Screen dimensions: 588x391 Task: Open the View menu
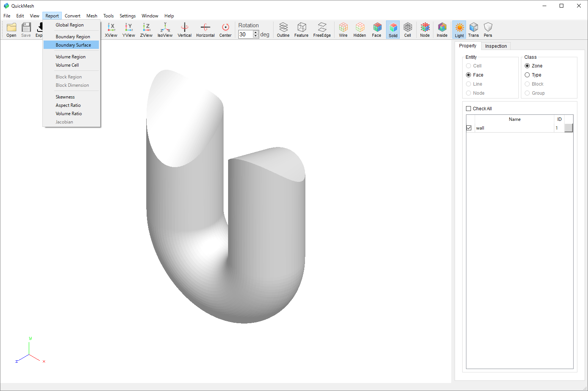coord(34,16)
